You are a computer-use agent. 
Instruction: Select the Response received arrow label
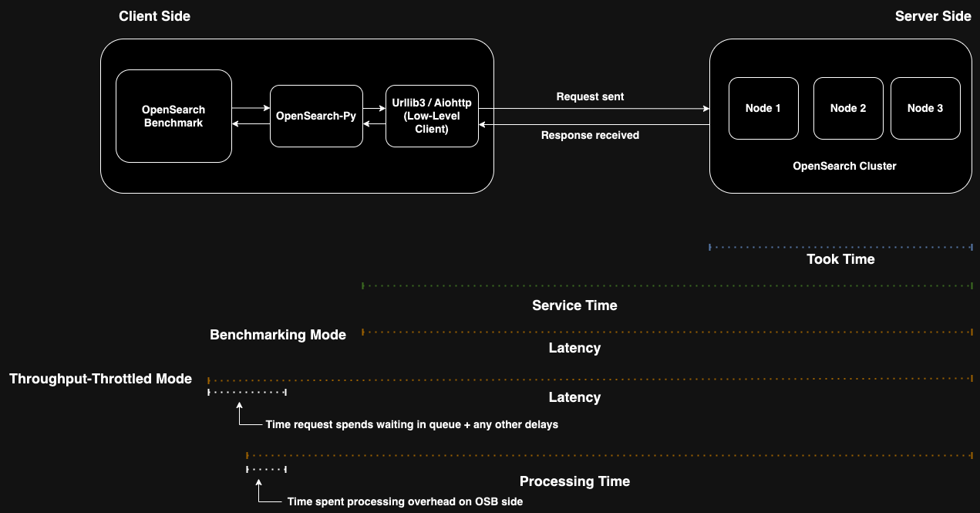590,135
